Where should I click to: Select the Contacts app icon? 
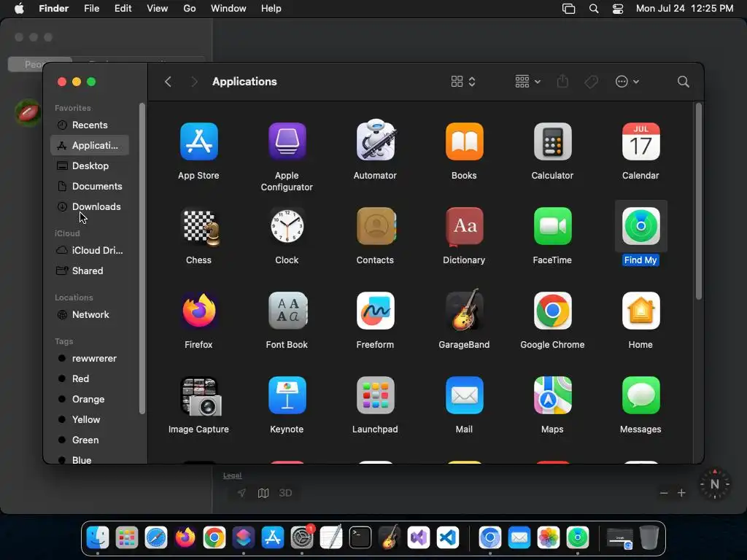coord(376,226)
